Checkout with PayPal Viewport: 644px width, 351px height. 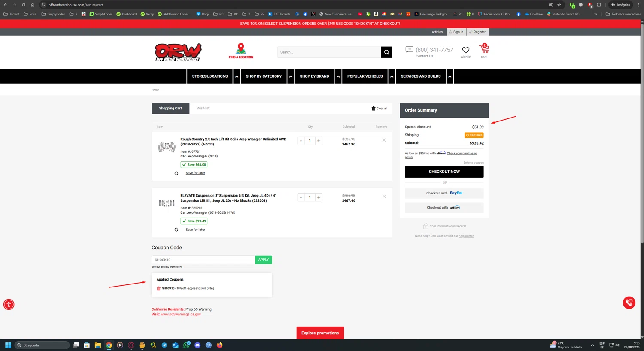pos(444,193)
